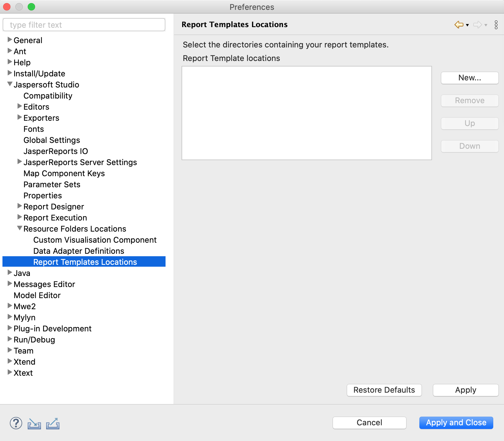
Task: Click Apply and Close button
Action: 456,423
